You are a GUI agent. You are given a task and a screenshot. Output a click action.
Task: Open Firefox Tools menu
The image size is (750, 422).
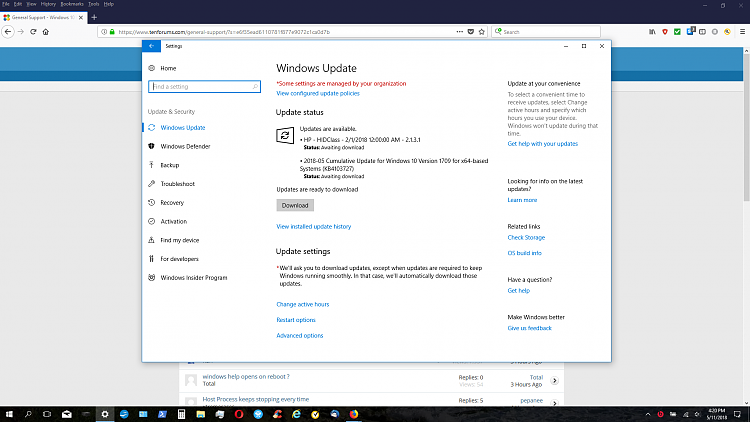point(94,4)
